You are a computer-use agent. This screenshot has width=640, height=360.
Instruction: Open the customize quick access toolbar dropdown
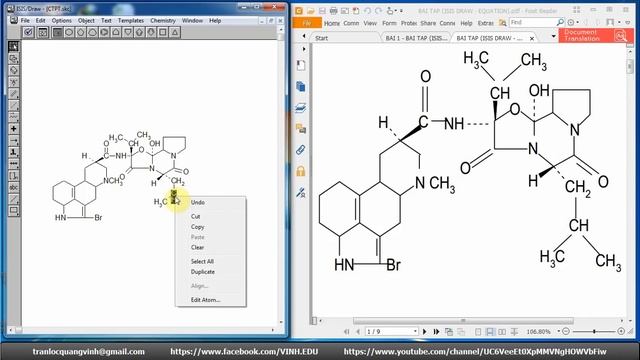tap(401, 11)
